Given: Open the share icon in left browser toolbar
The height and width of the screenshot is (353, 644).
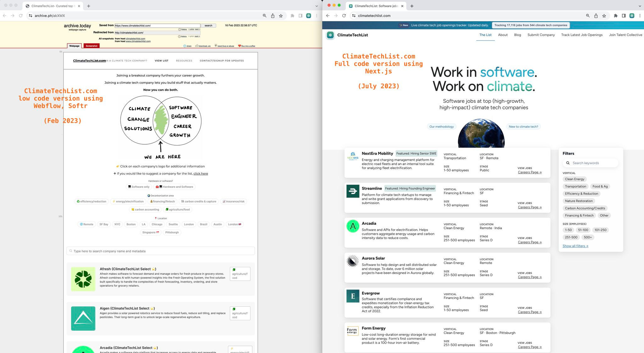Looking at the screenshot, I should tap(273, 16).
